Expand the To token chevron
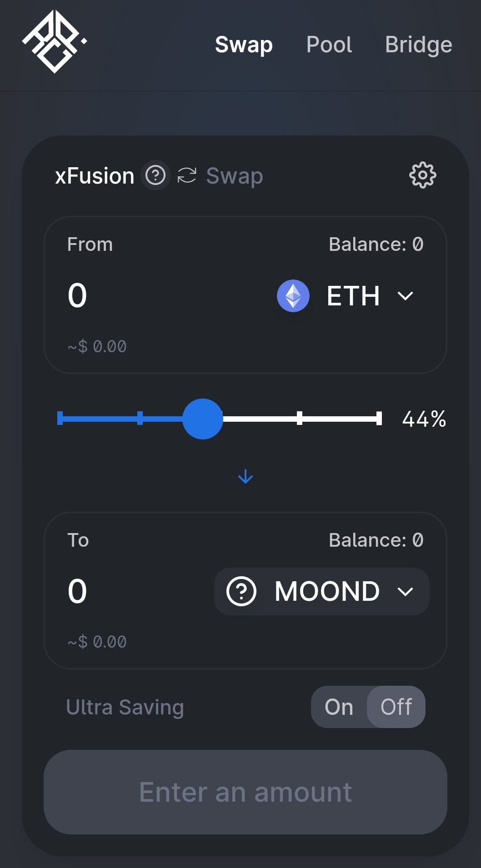481x868 pixels. (x=405, y=591)
